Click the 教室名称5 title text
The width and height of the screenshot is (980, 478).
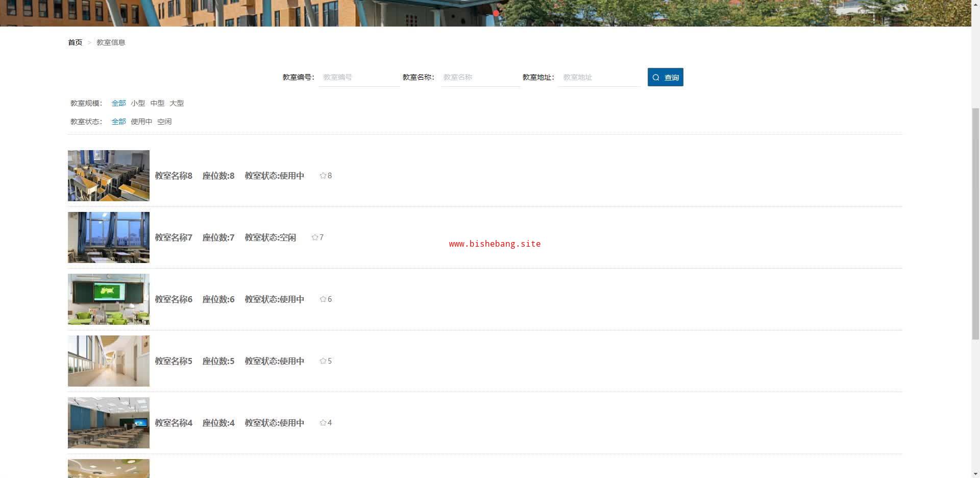[174, 361]
